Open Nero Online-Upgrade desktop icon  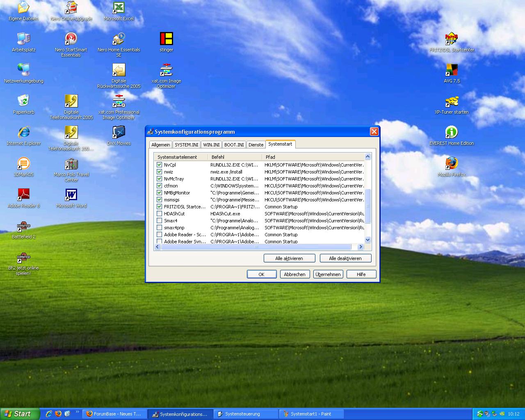coord(71,11)
